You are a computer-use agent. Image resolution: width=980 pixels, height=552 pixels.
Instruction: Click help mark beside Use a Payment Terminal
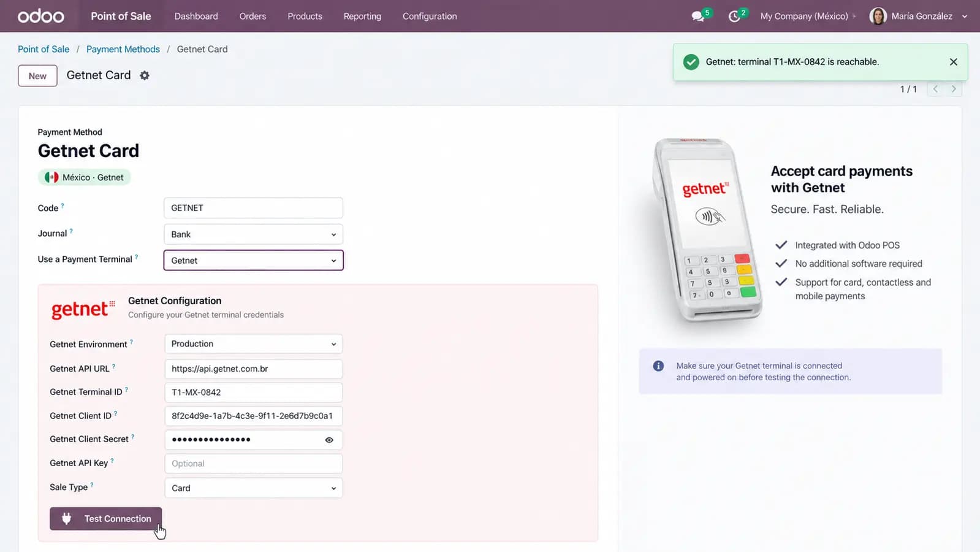click(x=137, y=257)
